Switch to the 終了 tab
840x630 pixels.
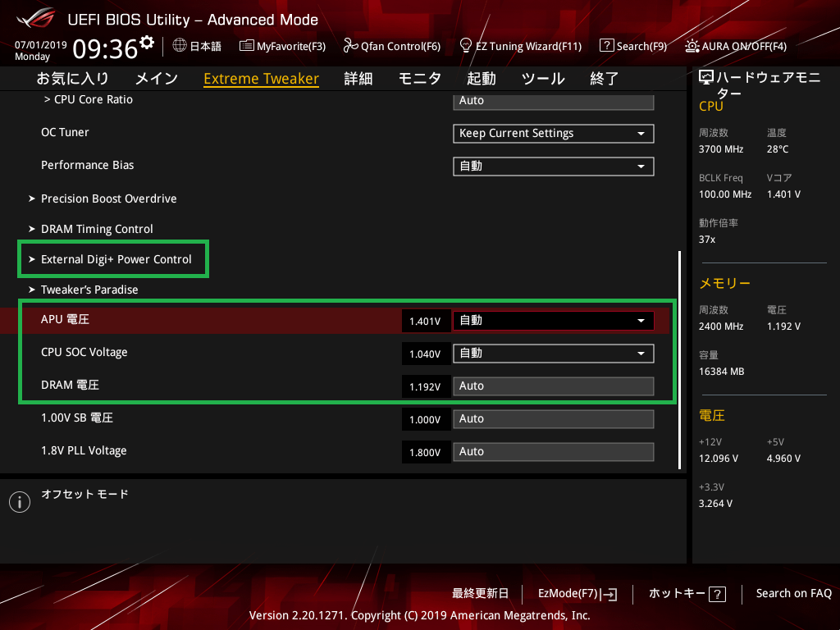pos(605,79)
